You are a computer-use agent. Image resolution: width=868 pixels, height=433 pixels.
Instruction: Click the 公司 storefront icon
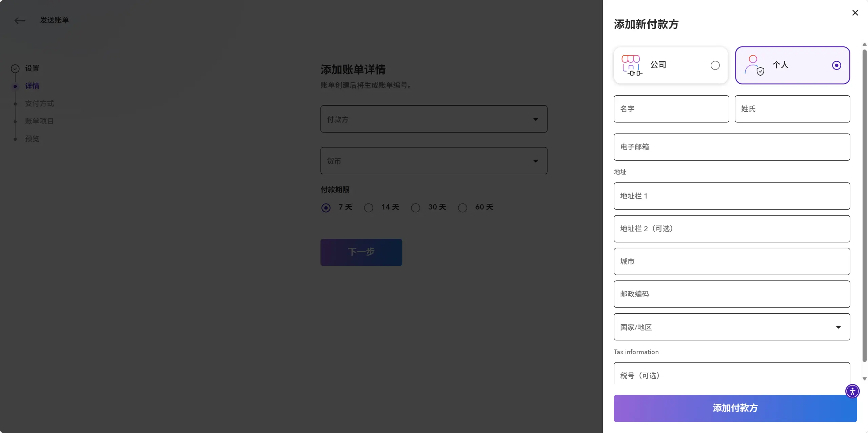click(x=632, y=65)
